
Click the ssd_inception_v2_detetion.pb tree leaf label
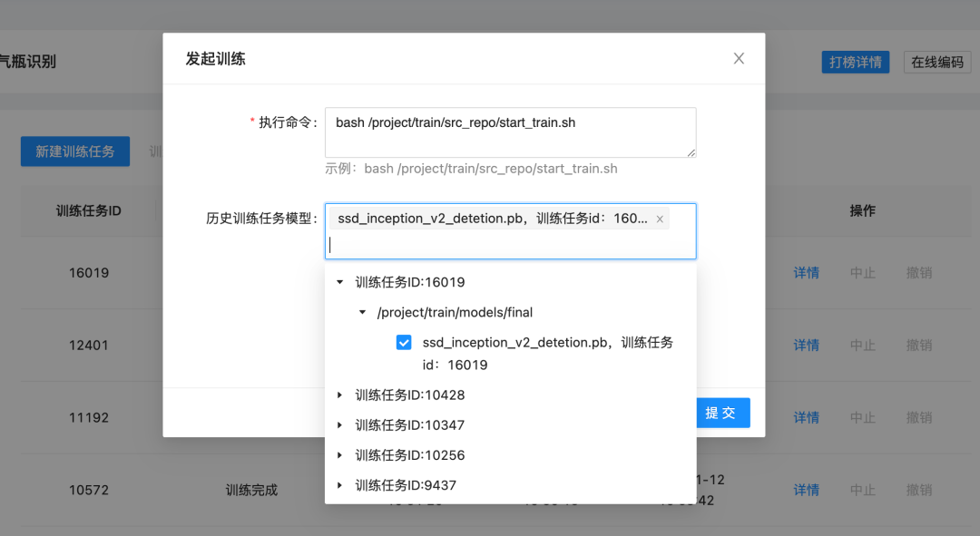[x=547, y=354]
